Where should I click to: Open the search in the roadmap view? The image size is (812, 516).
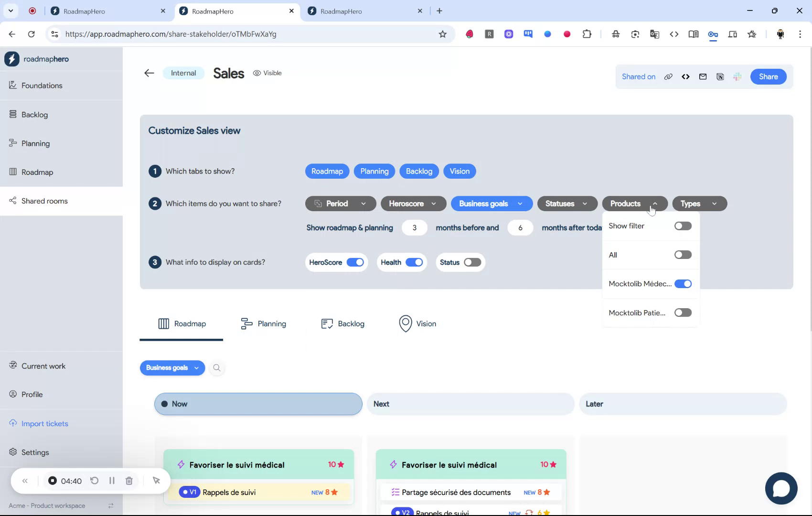(217, 368)
